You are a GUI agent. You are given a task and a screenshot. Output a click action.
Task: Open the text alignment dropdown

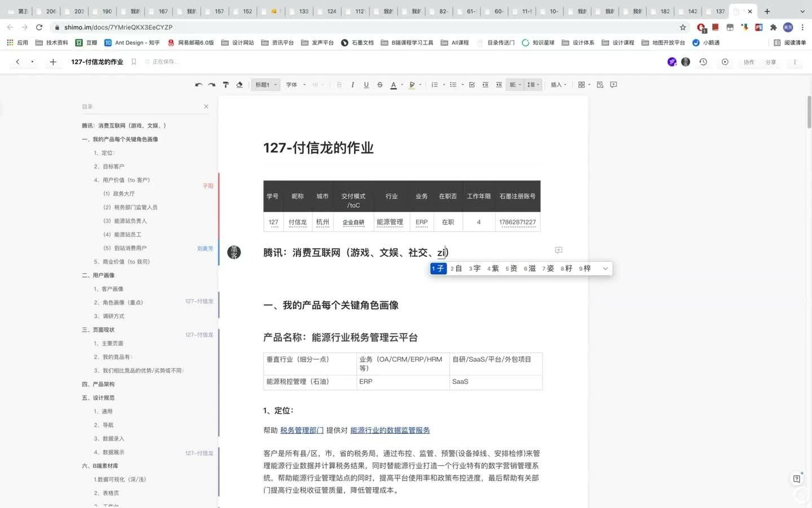515,85
